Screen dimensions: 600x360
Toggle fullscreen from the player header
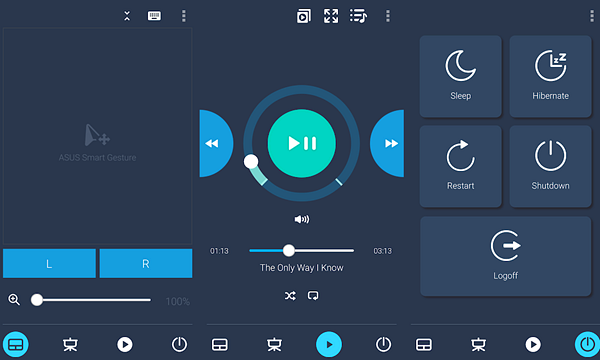331,16
